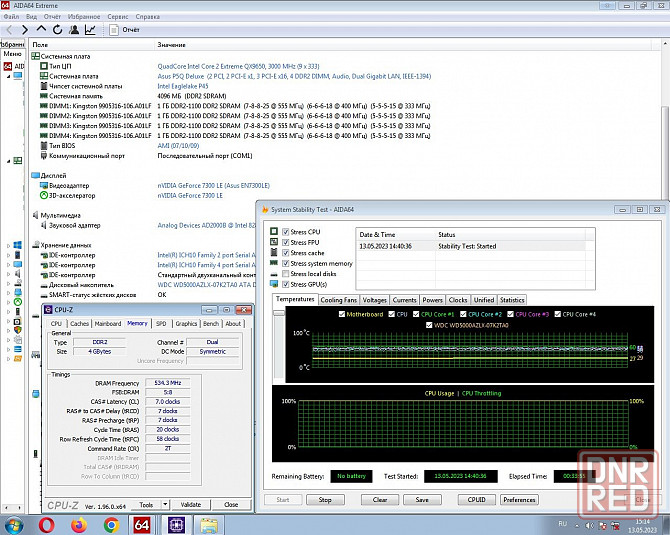Click the Stop button in Stability Test

325,500
